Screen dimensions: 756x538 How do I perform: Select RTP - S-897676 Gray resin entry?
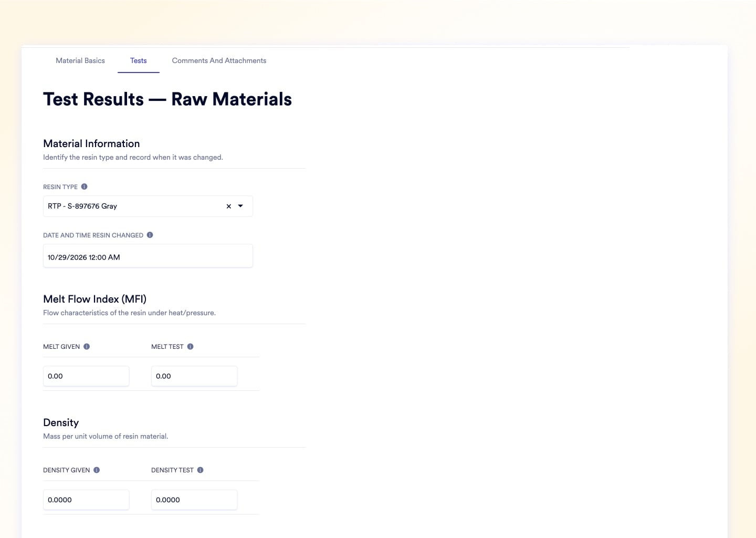click(82, 206)
